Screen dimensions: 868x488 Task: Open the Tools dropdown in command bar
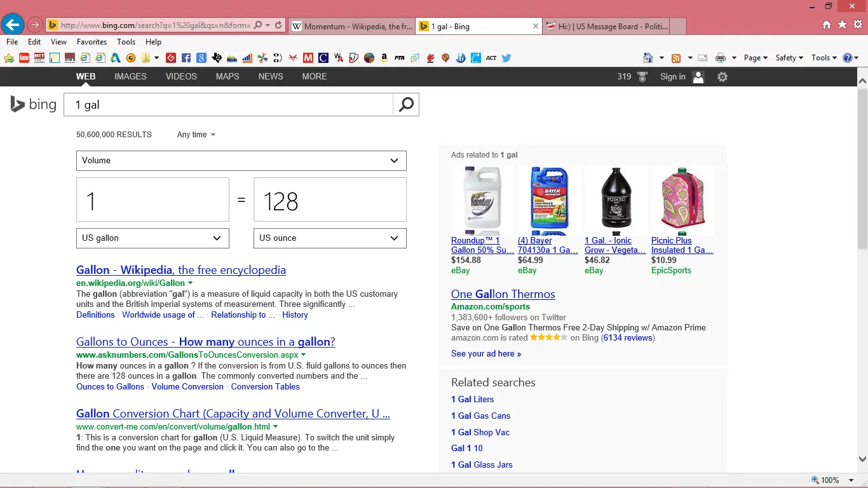[x=824, y=58]
